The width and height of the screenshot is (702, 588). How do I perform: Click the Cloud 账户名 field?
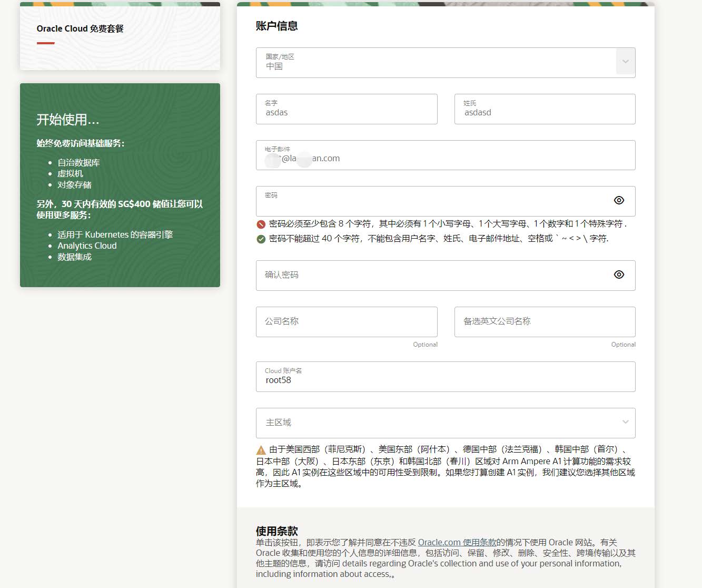point(446,377)
